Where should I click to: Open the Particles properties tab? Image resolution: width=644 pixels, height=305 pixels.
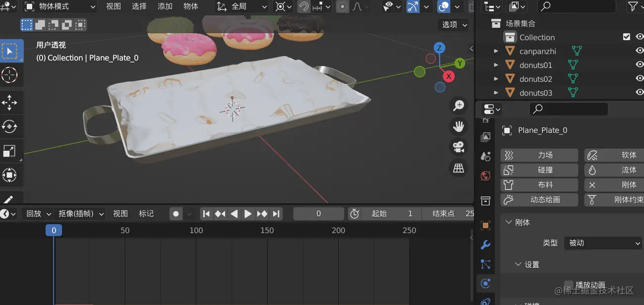[x=485, y=264]
